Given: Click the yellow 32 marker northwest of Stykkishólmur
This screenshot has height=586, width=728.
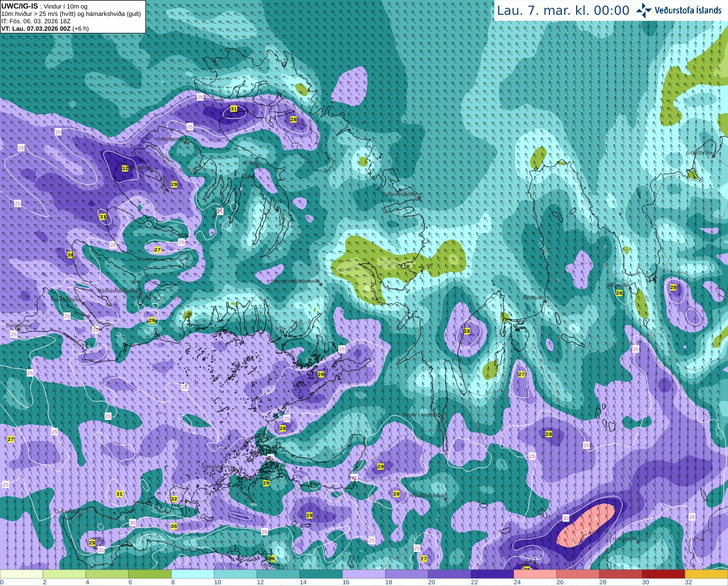Looking at the screenshot, I should click(174, 499).
